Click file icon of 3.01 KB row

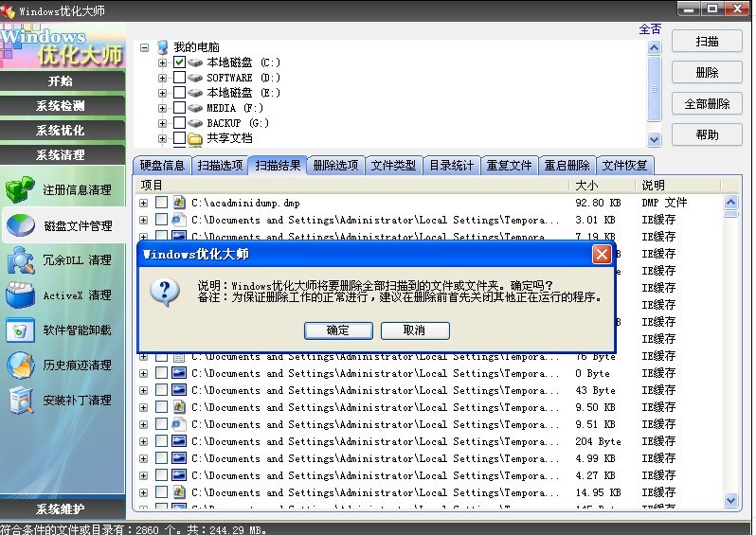coord(179,220)
